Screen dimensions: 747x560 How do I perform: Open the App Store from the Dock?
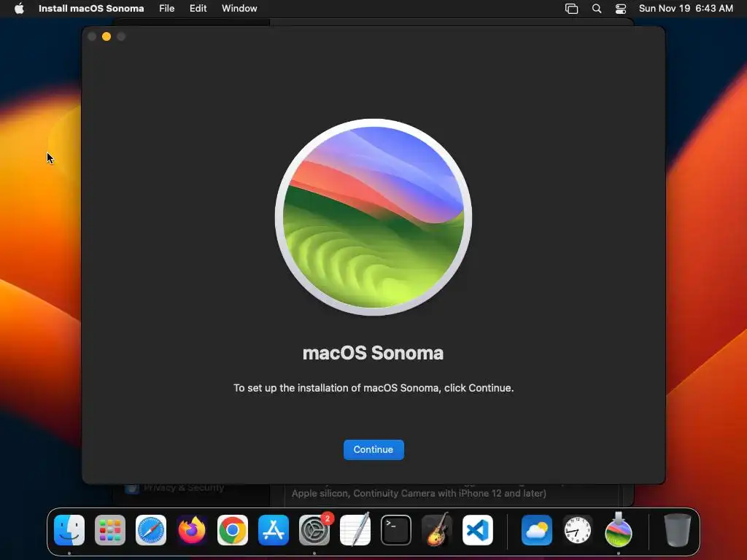(x=274, y=530)
